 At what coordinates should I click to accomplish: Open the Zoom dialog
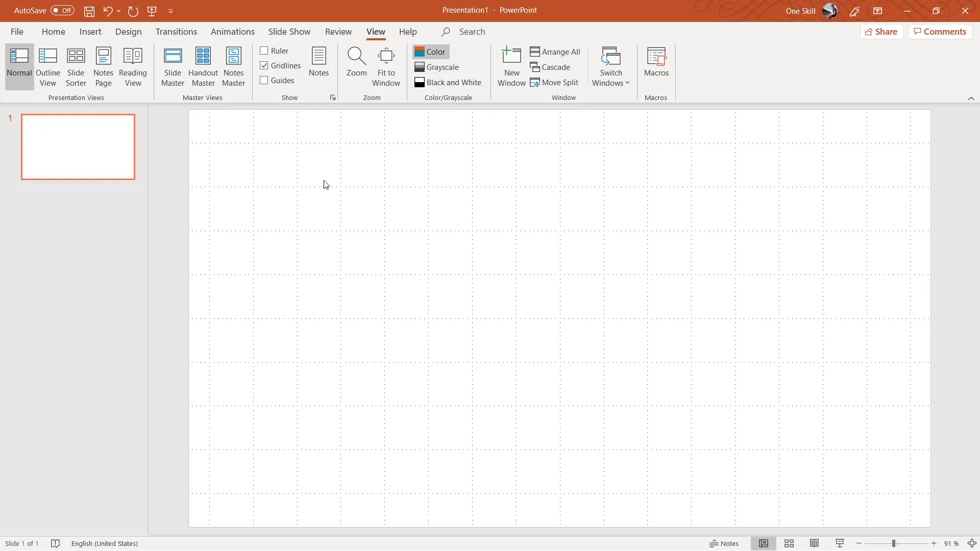click(356, 62)
